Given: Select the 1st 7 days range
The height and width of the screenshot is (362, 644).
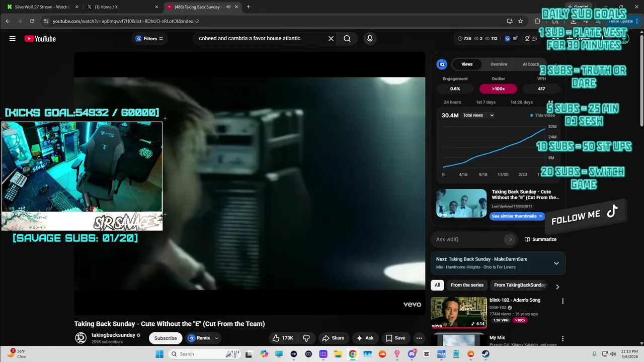Looking at the screenshot, I should coord(486,102).
